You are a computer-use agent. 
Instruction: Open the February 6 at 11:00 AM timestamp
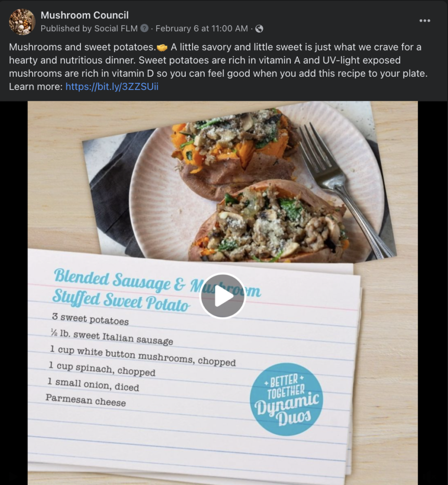[x=201, y=28]
